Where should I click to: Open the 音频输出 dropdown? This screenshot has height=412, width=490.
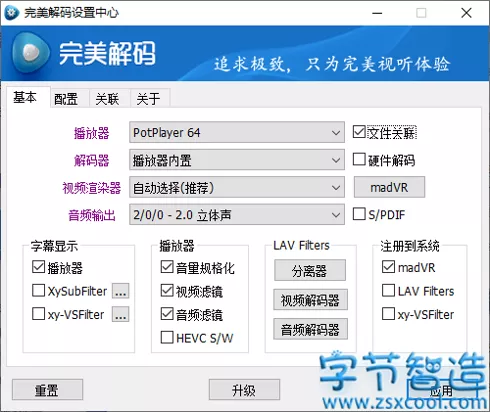[237, 215]
